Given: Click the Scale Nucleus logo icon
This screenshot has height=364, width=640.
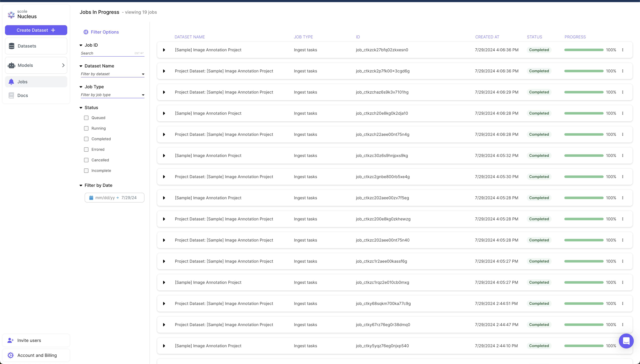Looking at the screenshot, I should pos(11,15).
